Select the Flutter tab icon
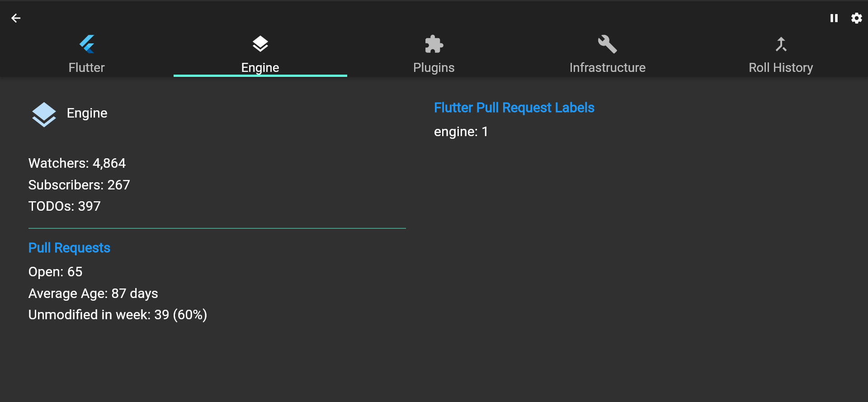This screenshot has height=402, width=868. pos(86,44)
